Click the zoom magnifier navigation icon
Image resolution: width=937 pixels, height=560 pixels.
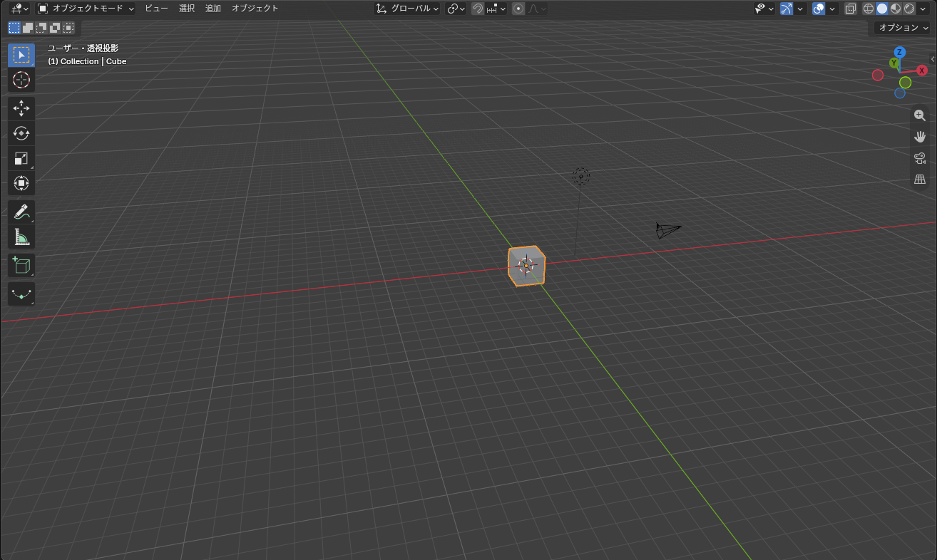point(920,115)
